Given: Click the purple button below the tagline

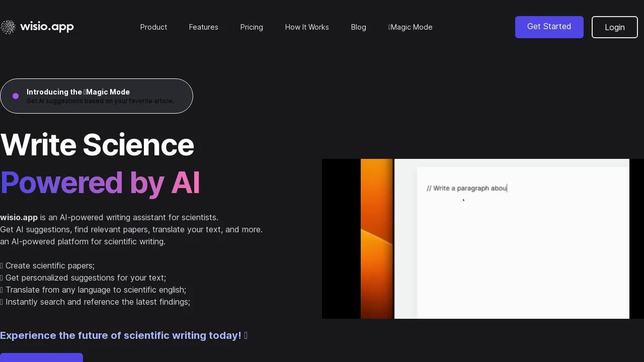Looking at the screenshot, I should 41,357.
